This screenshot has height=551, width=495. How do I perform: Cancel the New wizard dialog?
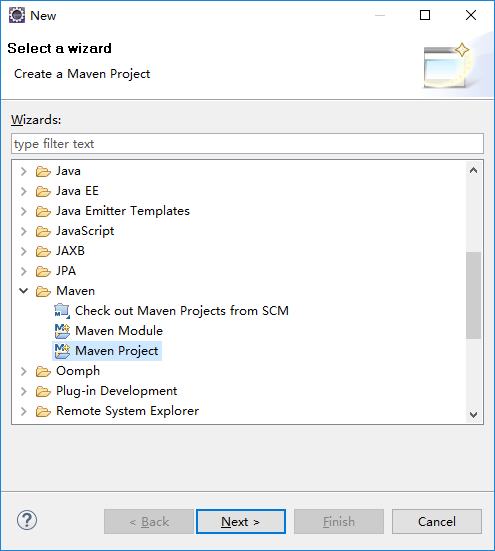coord(437,521)
